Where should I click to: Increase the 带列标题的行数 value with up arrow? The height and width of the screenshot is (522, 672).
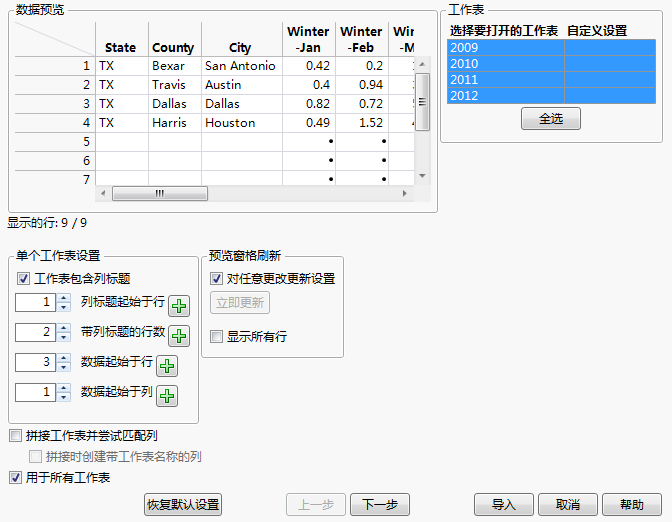(x=63, y=327)
